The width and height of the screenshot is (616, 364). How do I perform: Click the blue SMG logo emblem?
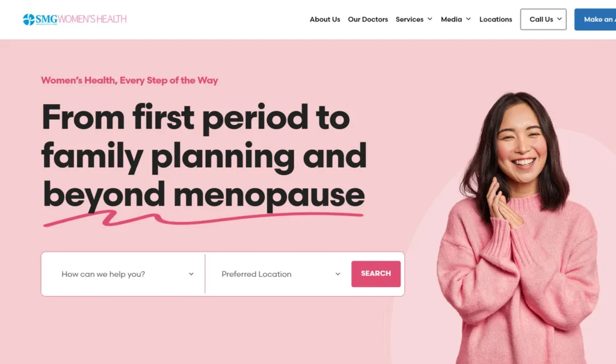(29, 19)
